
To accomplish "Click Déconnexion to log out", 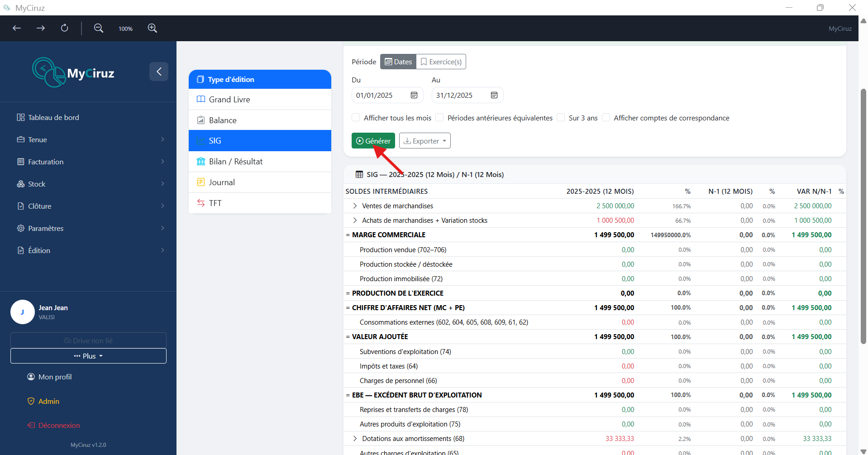I will [53, 425].
